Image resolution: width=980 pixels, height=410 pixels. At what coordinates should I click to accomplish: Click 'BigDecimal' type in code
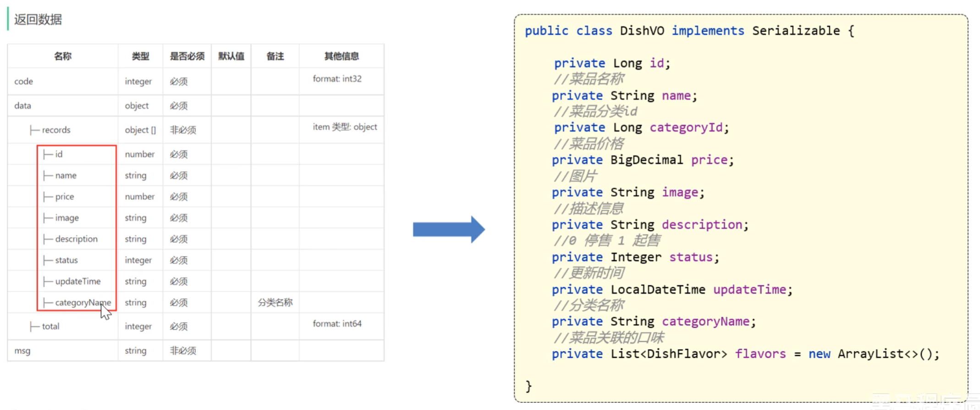point(646,160)
